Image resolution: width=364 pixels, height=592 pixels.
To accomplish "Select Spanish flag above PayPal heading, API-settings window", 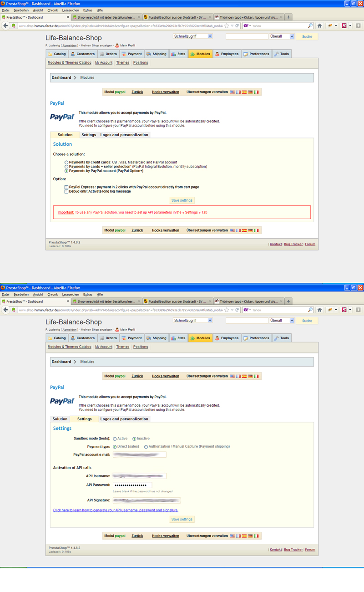I will [x=244, y=376].
